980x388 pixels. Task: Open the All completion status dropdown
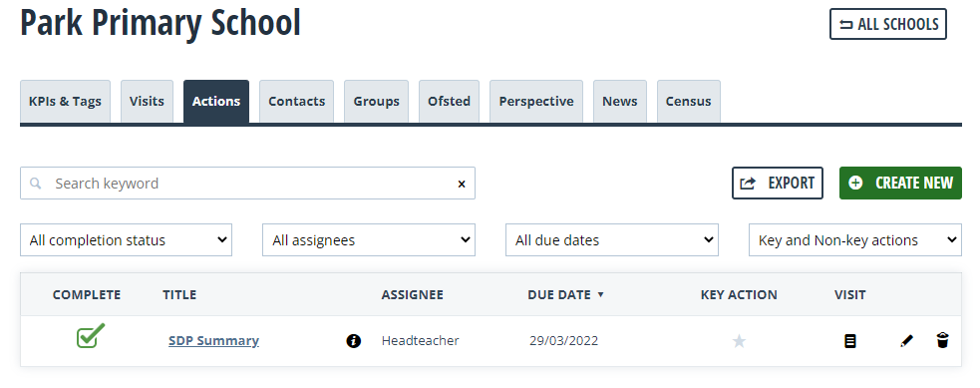(x=127, y=240)
